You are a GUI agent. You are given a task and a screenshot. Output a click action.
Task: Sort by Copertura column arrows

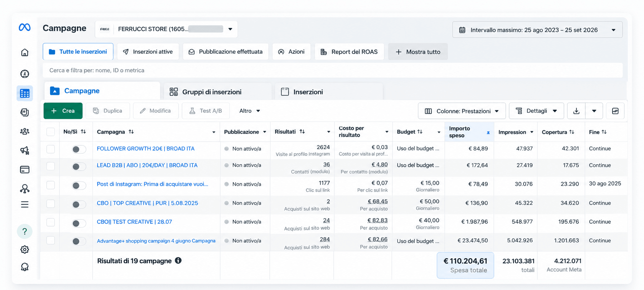point(572,132)
